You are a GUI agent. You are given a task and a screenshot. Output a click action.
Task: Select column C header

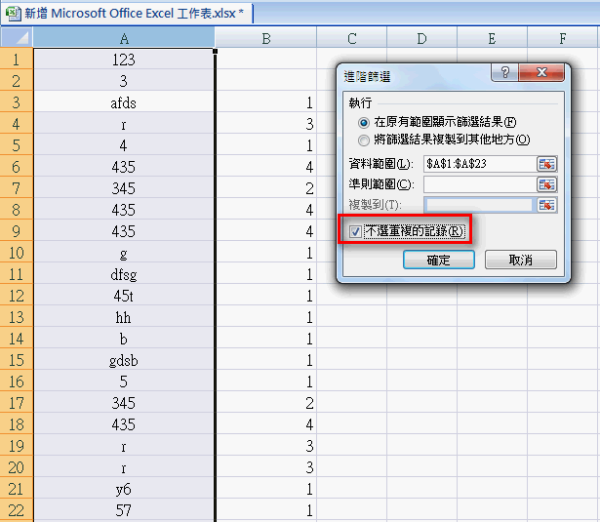pyautogui.click(x=352, y=38)
